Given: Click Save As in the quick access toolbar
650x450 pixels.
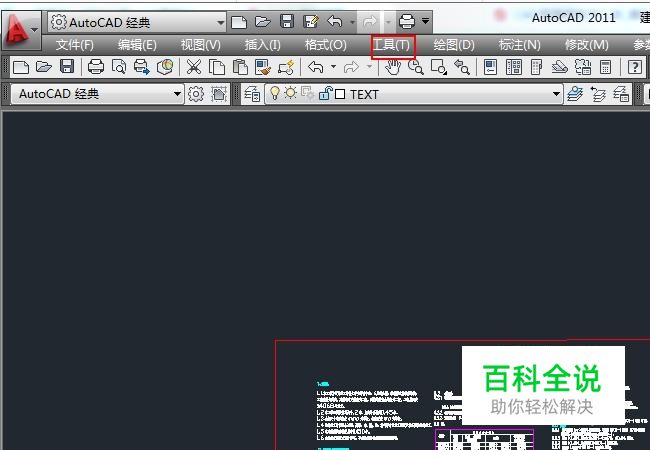Looking at the screenshot, I should [x=310, y=22].
